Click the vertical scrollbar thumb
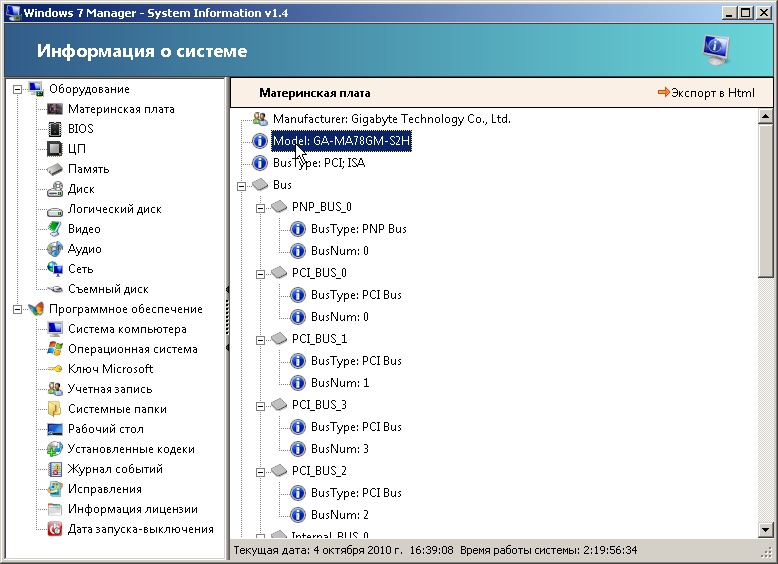The height and width of the screenshot is (564, 778). pos(766,200)
